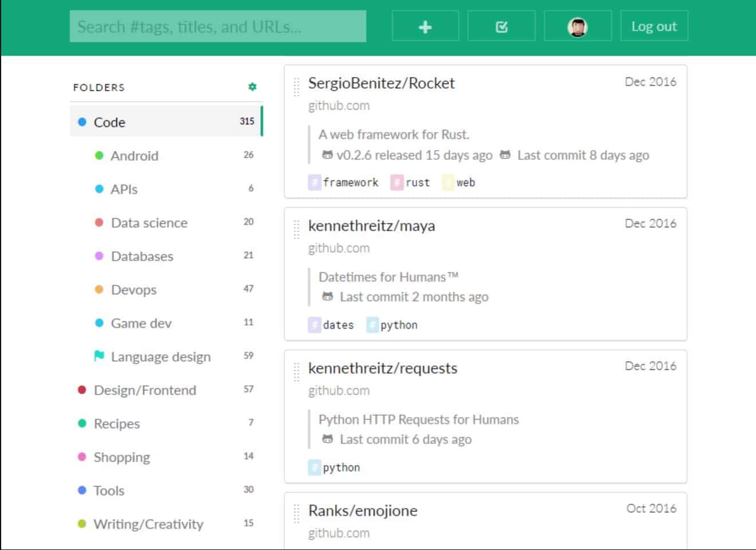This screenshot has width=756, height=550.
Task: Click 'v0.2.6 released 15 days ago' text
Action: point(414,155)
